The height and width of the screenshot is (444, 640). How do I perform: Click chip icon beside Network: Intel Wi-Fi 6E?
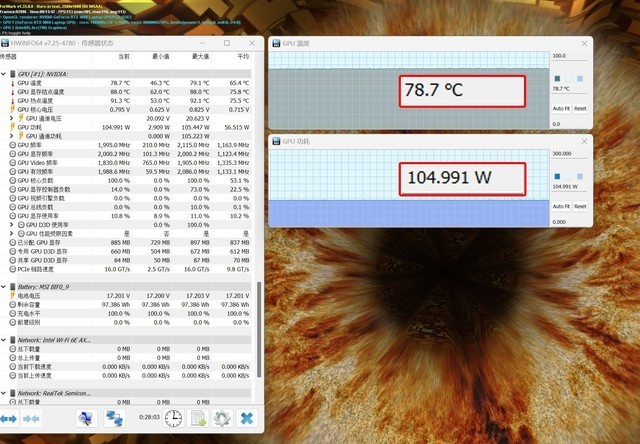[x=13, y=340]
